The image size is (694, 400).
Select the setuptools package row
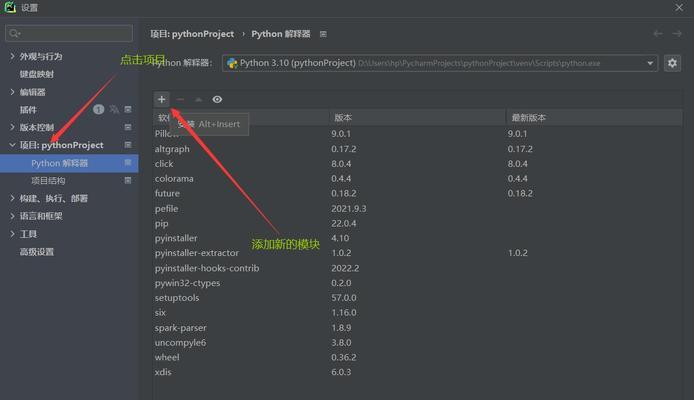pyautogui.click(x=417, y=298)
